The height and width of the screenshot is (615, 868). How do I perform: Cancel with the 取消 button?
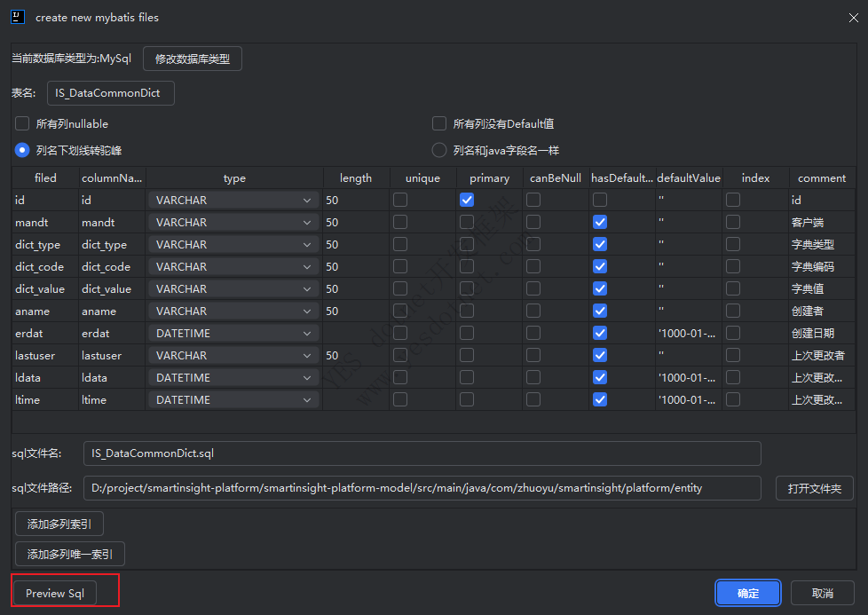(x=822, y=593)
